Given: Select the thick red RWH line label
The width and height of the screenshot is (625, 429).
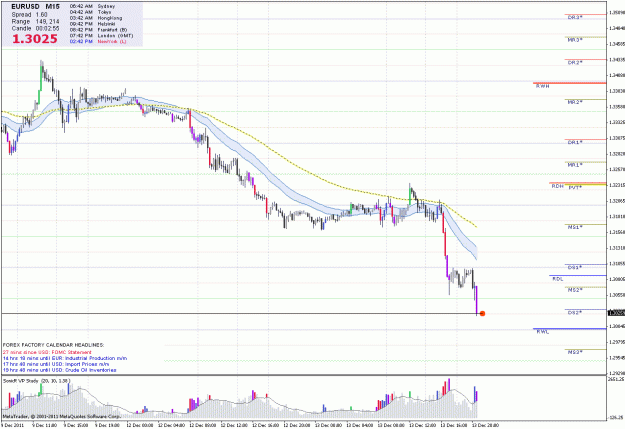Looking at the screenshot, I should [542, 86].
